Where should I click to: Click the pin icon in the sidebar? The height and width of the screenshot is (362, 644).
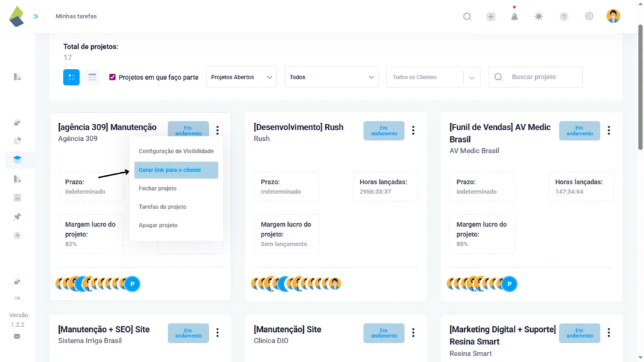coord(18,217)
